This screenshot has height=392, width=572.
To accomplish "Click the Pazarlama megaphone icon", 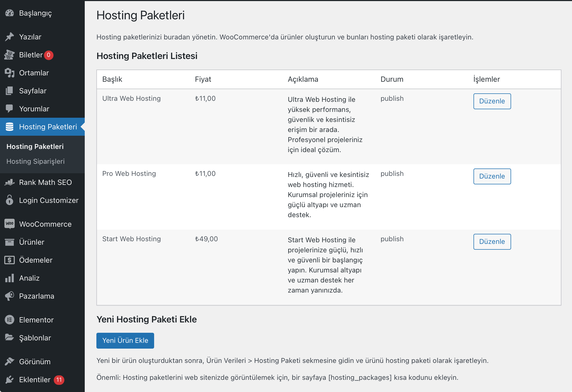I will tap(10, 296).
